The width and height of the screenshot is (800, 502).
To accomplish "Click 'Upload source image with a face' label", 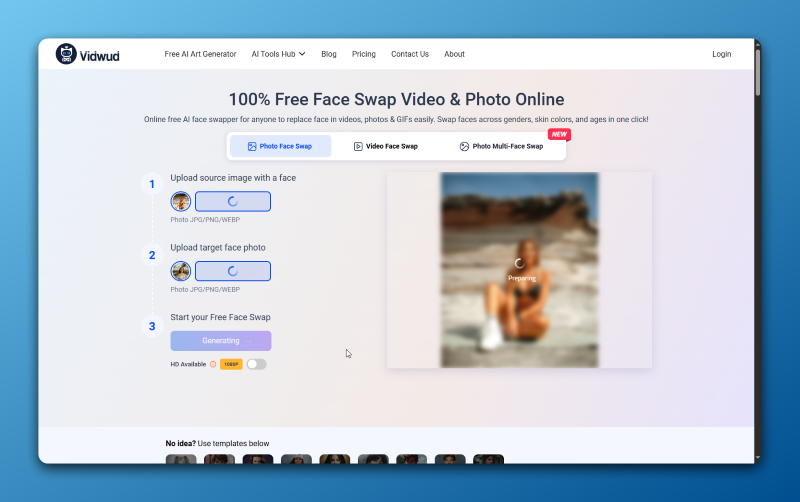I will [x=233, y=178].
